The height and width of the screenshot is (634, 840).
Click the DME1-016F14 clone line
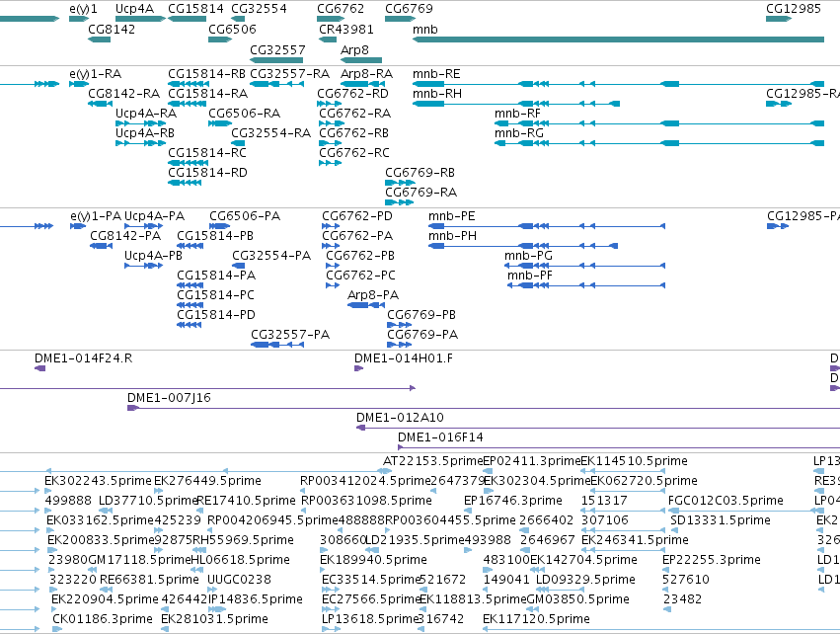pos(619,447)
